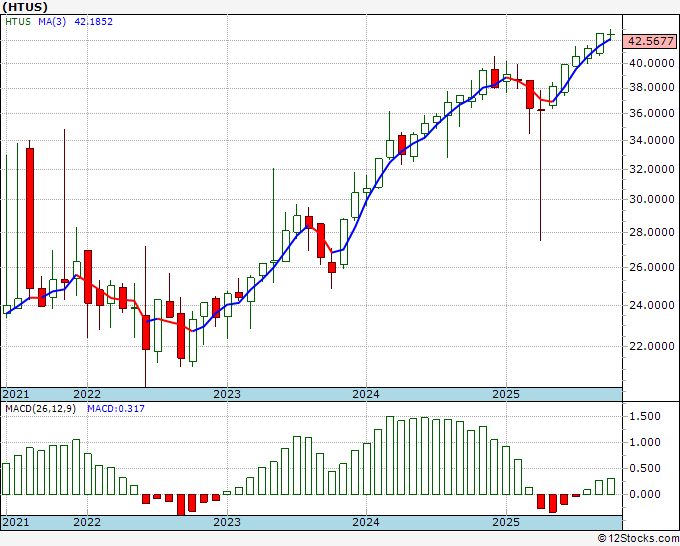Click the tall red candlestick in 2021
680x546 pixels.
pyautogui.click(x=30, y=218)
